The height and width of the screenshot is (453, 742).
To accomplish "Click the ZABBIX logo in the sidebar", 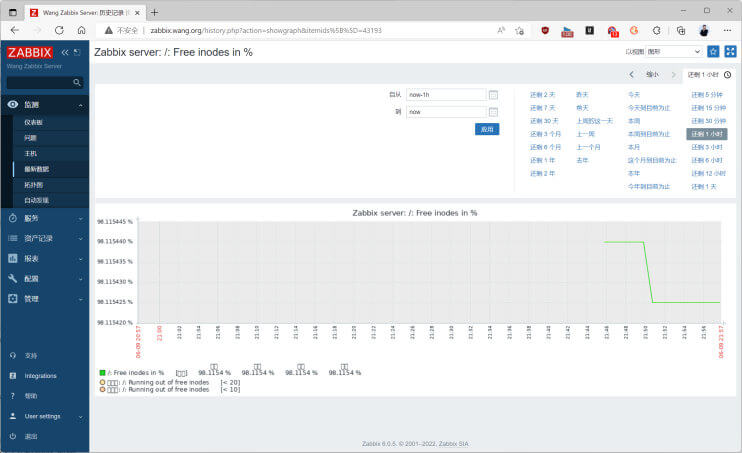I will [x=29, y=53].
